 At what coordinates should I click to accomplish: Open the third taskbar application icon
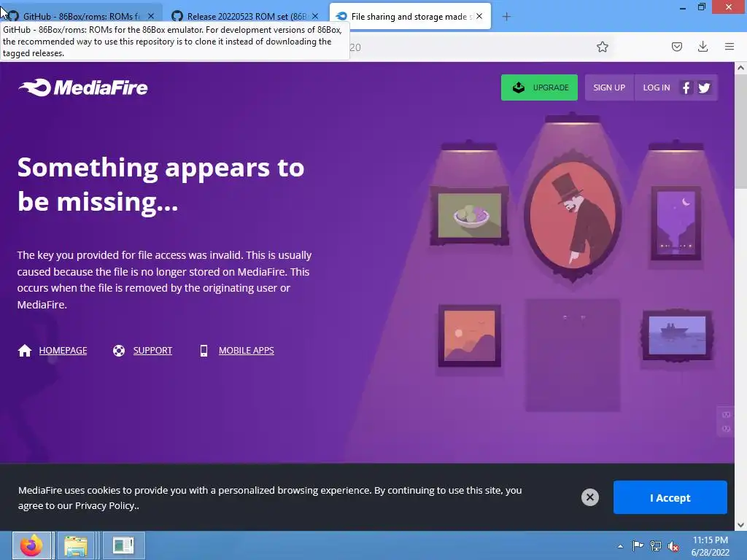click(x=123, y=545)
